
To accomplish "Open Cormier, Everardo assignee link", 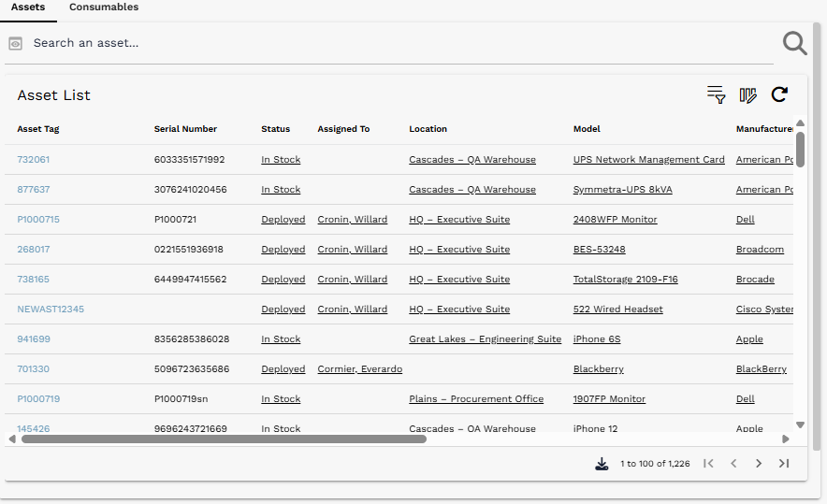I will tap(359, 369).
